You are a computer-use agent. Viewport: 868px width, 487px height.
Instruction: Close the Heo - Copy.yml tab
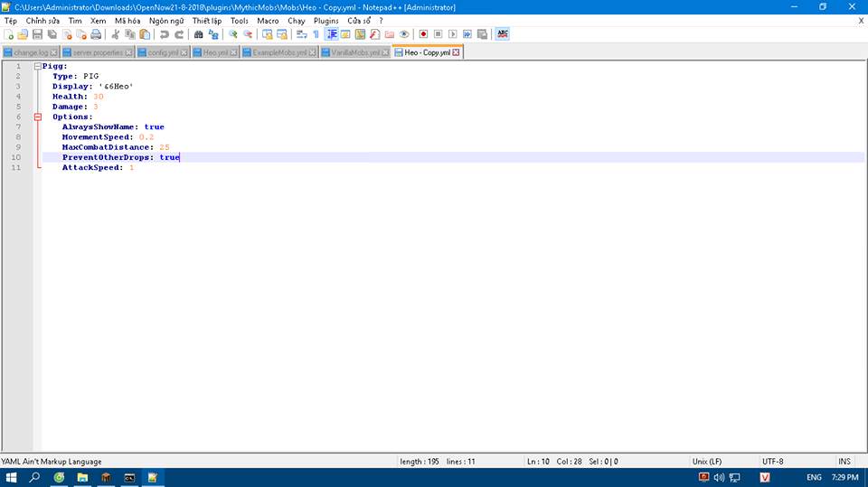(456, 53)
